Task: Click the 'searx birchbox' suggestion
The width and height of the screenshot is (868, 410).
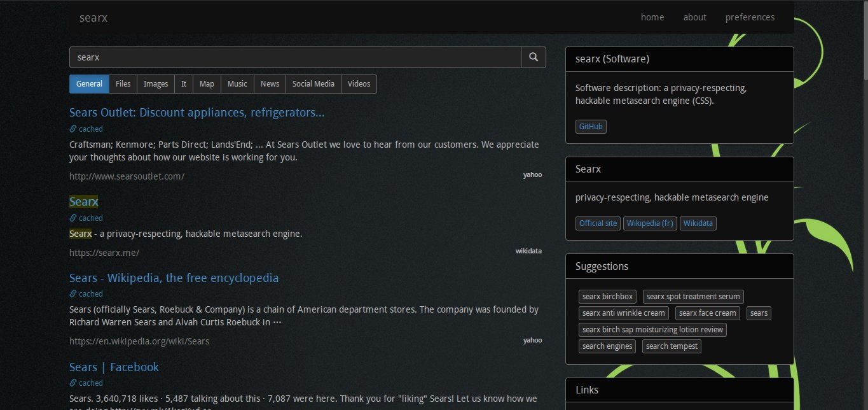Action: (x=607, y=296)
